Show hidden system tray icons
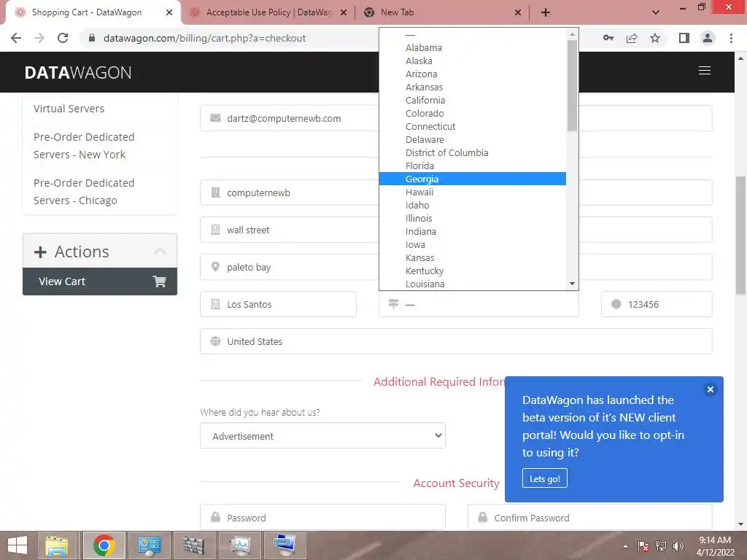The image size is (747, 560). pyautogui.click(x=625, y=546)
